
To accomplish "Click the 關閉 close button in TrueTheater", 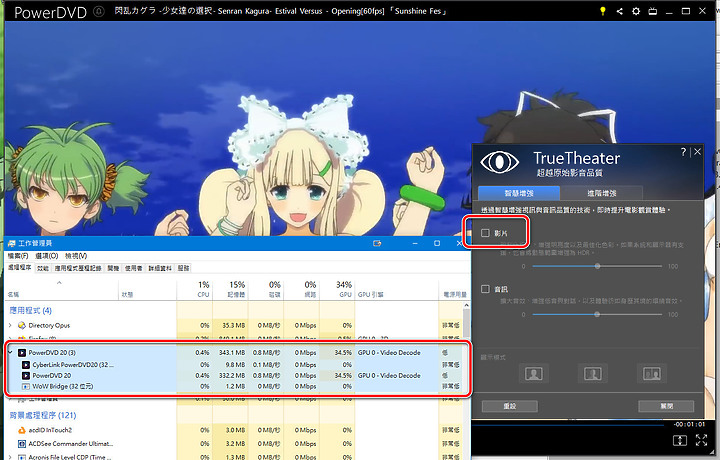I will [666, 406].
